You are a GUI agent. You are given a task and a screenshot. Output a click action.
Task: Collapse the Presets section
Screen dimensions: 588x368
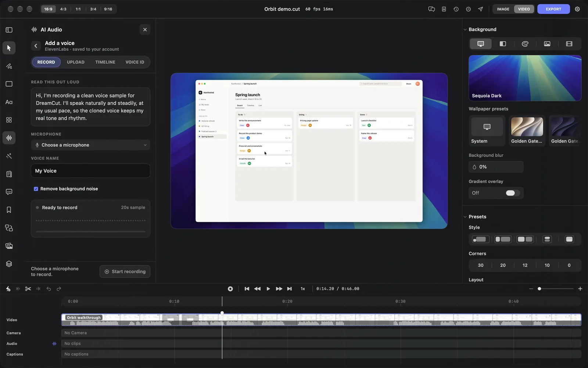click(465, 217)
